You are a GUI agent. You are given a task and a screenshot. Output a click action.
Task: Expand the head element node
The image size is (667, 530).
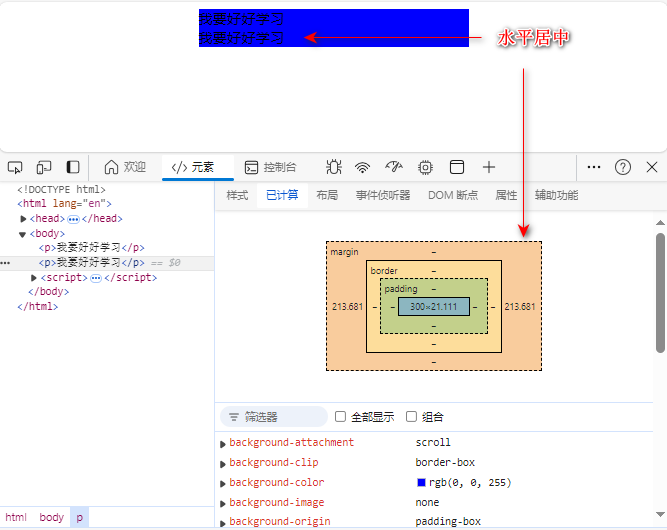tap(23, 219)
